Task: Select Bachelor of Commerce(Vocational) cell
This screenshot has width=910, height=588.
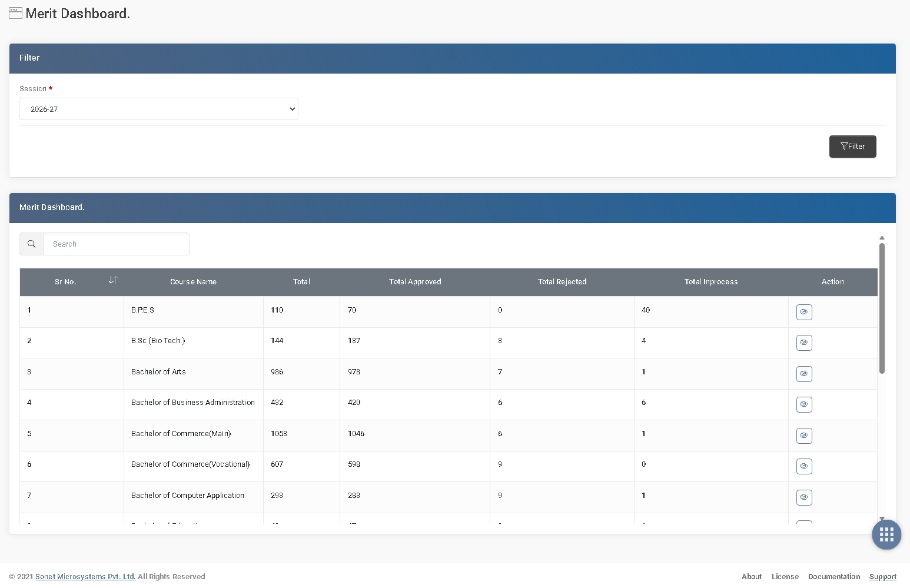Action: click(194, 466)
